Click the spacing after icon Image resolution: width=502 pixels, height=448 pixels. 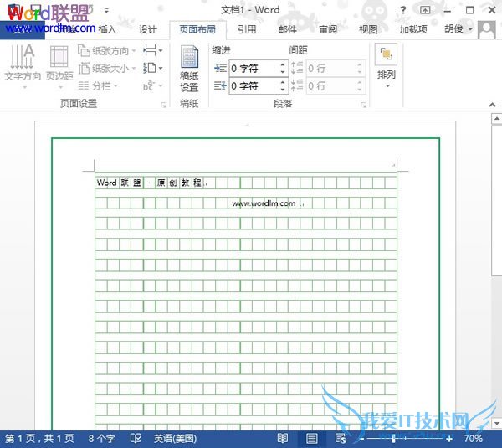coord(297,85)
